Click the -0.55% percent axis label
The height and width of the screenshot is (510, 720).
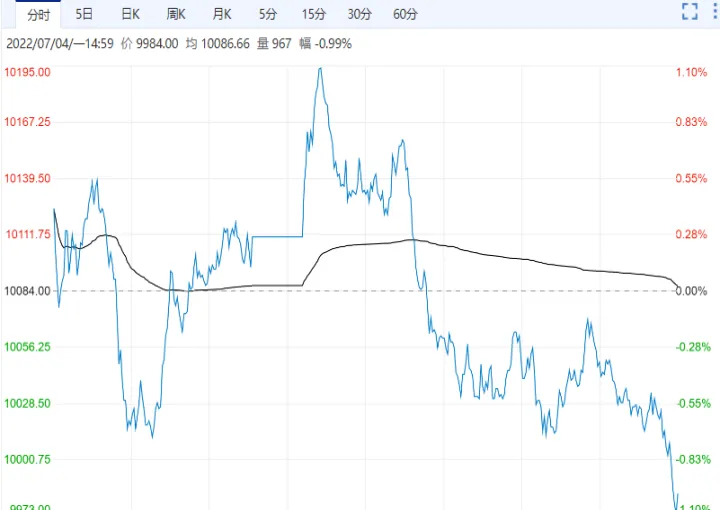[x=693, y=403]
